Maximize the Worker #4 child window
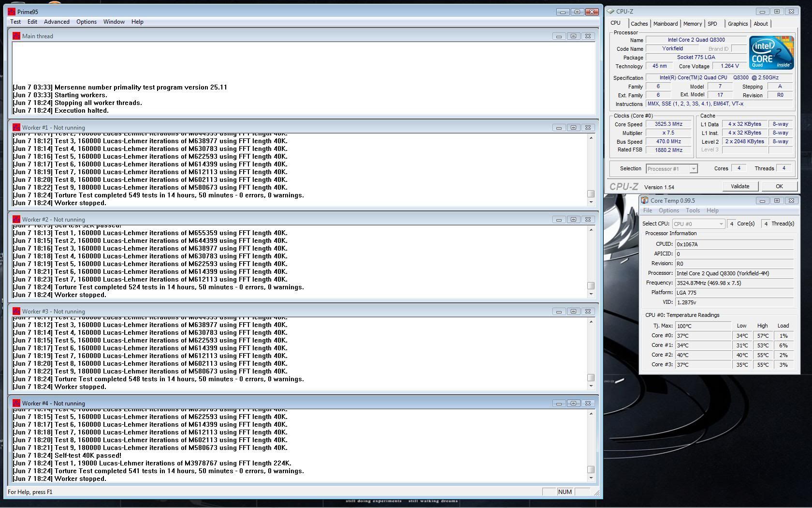This screenshot has width=812, height=508. pyautogui.click(x=573, y=403)
